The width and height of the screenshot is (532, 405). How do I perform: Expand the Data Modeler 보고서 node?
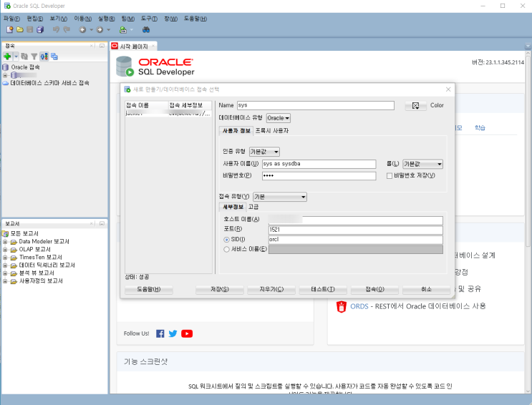5,242
